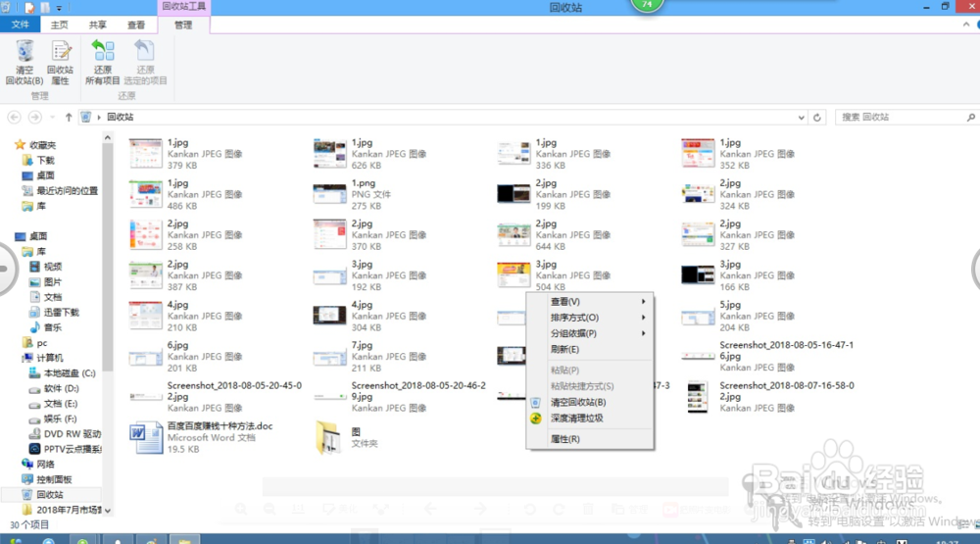Open quick access toolbar dropdown arrow

click(x=60, y=8)
